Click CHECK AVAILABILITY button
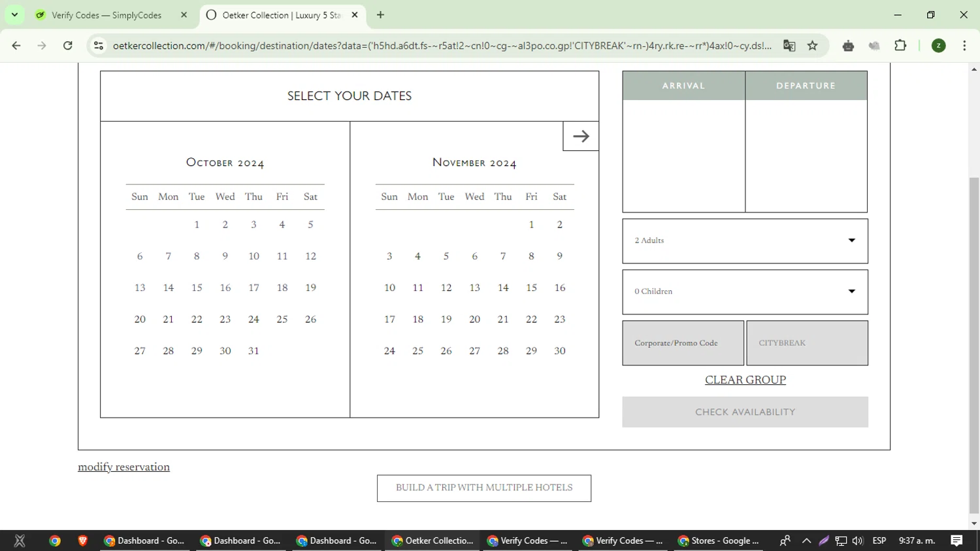The width and height of the screenshot is (980, 551). point(745,412)
